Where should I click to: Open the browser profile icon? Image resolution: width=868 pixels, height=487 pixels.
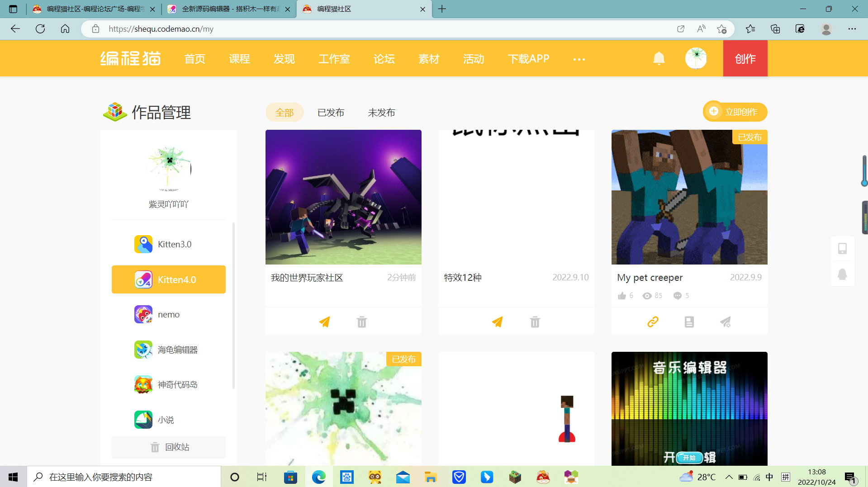(x=826, y=29)
